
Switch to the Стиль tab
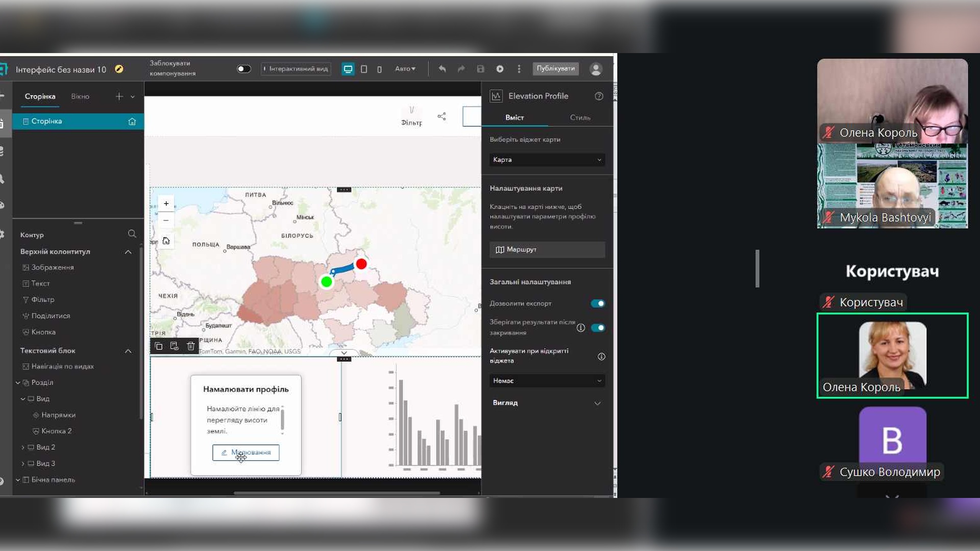tap(580, 117)
